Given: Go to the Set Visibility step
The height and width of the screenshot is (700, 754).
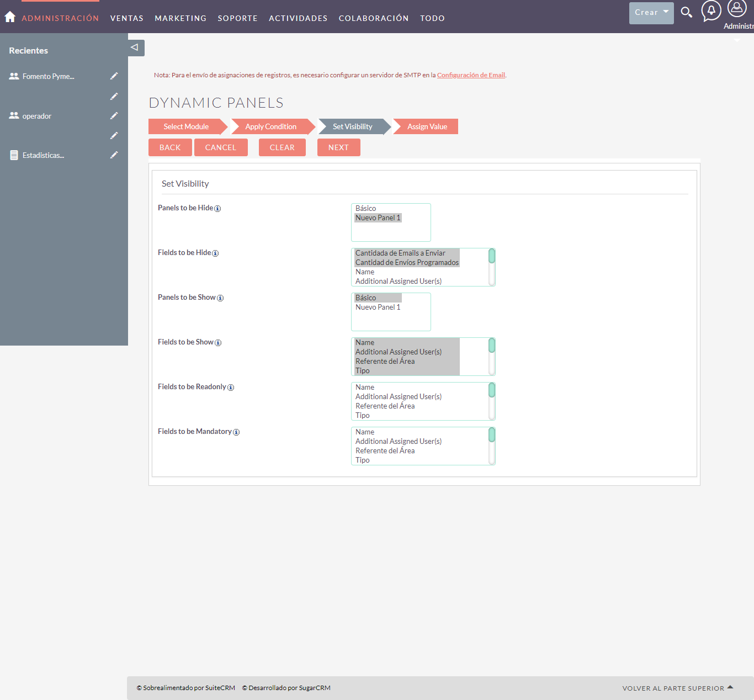Looking at the screenshot, I should 353,126.
